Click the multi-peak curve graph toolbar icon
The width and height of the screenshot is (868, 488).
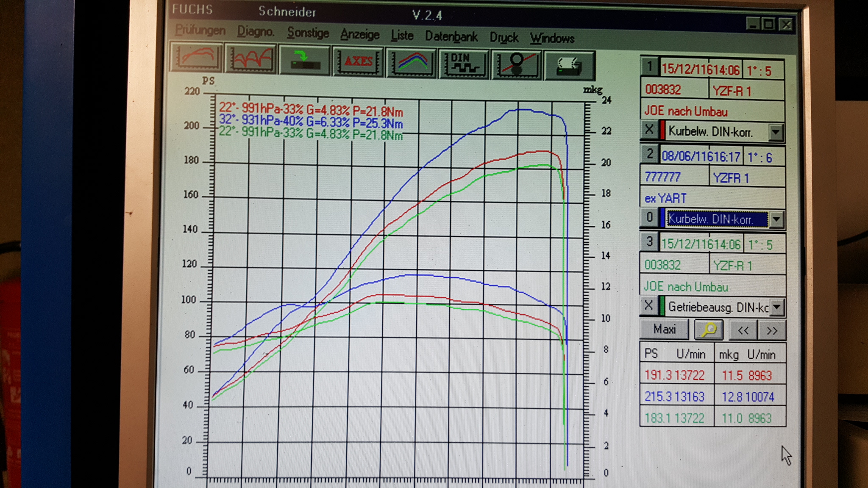click(251, 59)
